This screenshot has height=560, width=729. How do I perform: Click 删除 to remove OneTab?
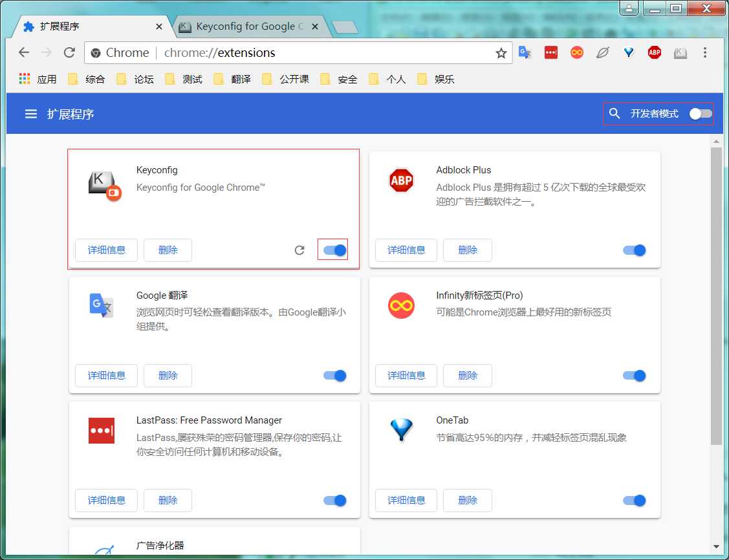[468, 501]
